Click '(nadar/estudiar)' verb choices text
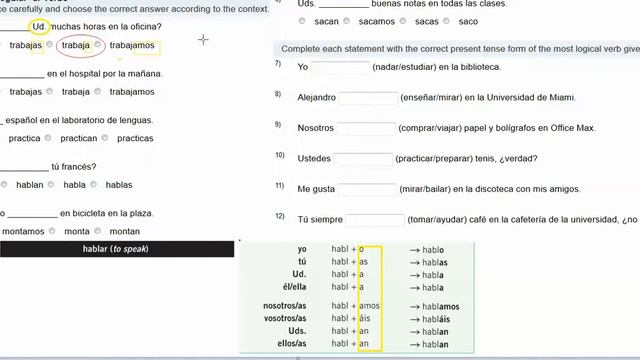 click(x=404, y=67)
